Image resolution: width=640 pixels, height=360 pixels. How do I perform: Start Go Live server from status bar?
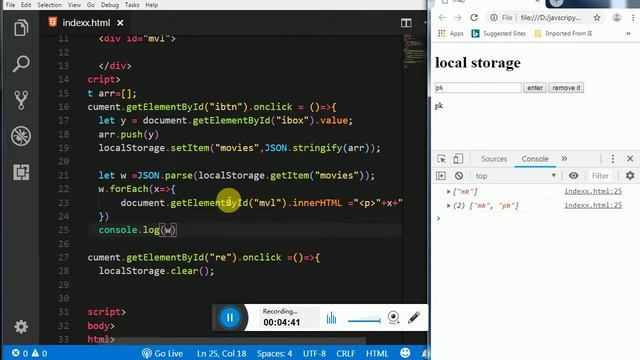pos(162,353)
